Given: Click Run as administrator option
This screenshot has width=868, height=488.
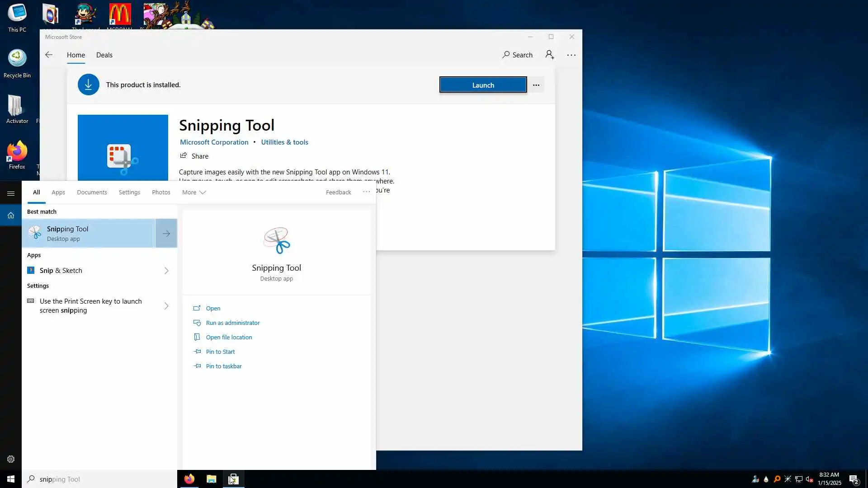Looking at the screenshot, I should point(232,323).
